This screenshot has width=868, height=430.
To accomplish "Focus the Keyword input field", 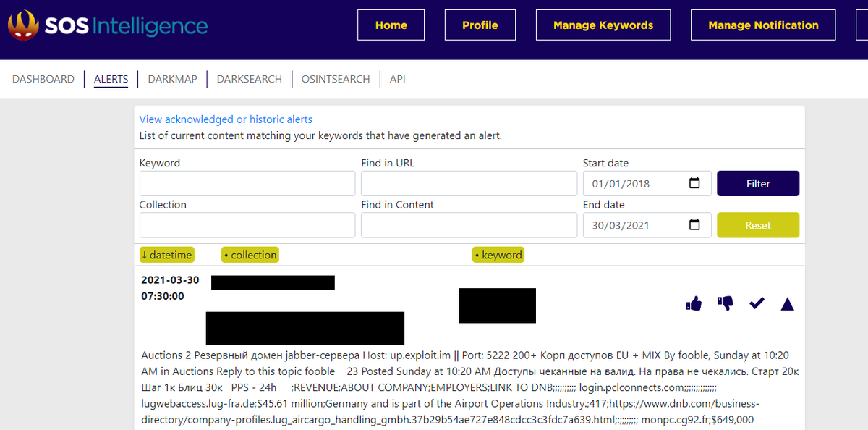I will click(x=247, y=183).
